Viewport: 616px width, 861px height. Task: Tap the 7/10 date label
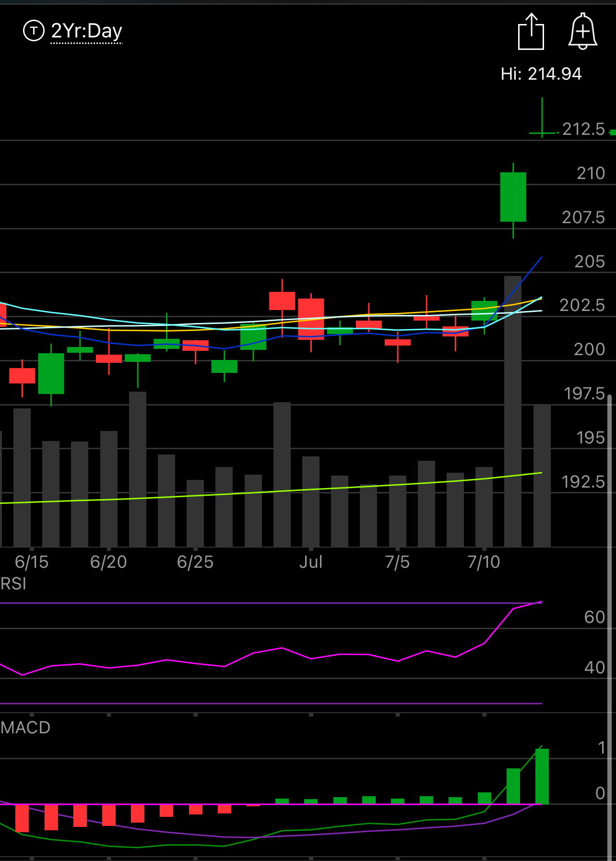coord(484,562)
